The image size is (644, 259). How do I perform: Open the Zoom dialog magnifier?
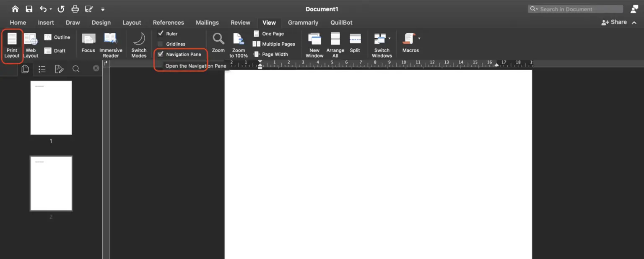click(218, 43)
